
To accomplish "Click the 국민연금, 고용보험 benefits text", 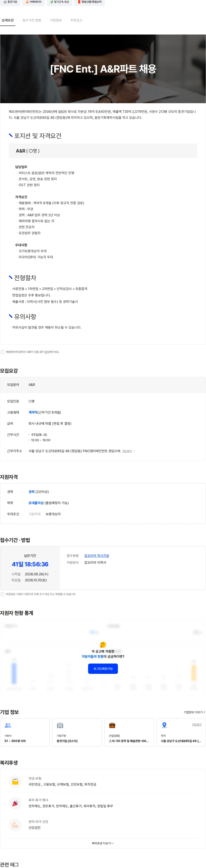I will (x=62, y=784).
